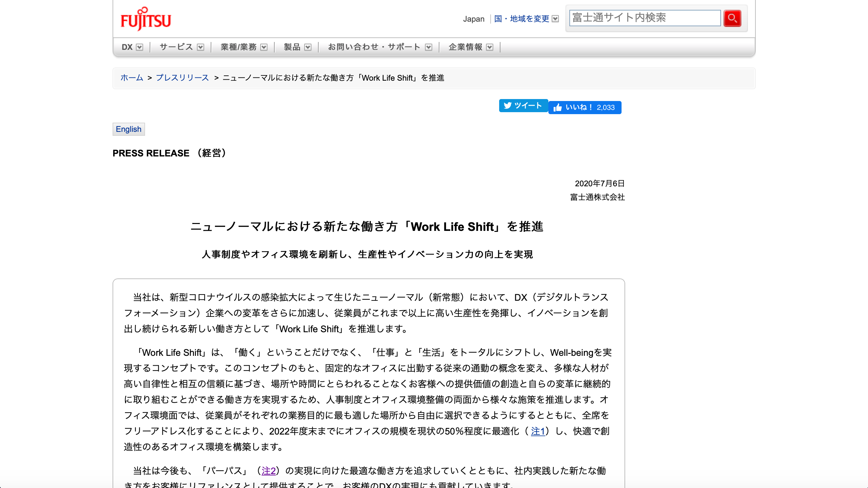The height and width of the screenshot is (488, 868).
Task: Click the arrow icon next to 企業情報
Action: click(490, 47)
